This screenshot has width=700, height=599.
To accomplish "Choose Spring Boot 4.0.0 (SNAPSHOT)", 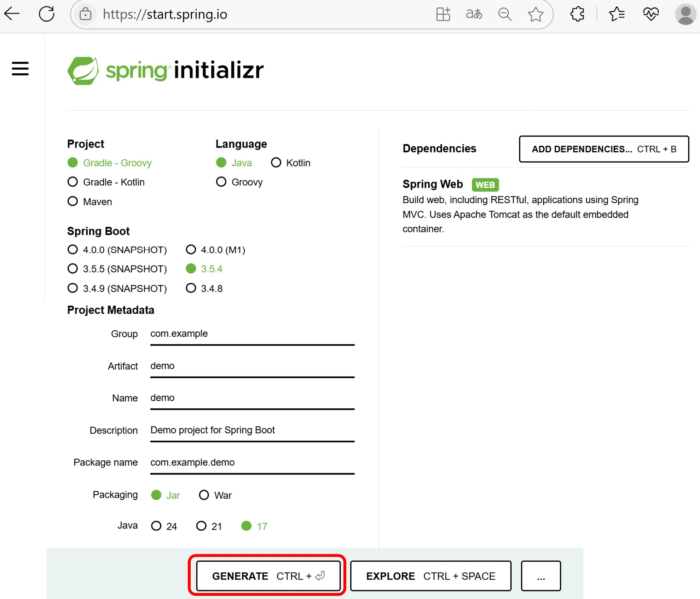I will [117, 250].
